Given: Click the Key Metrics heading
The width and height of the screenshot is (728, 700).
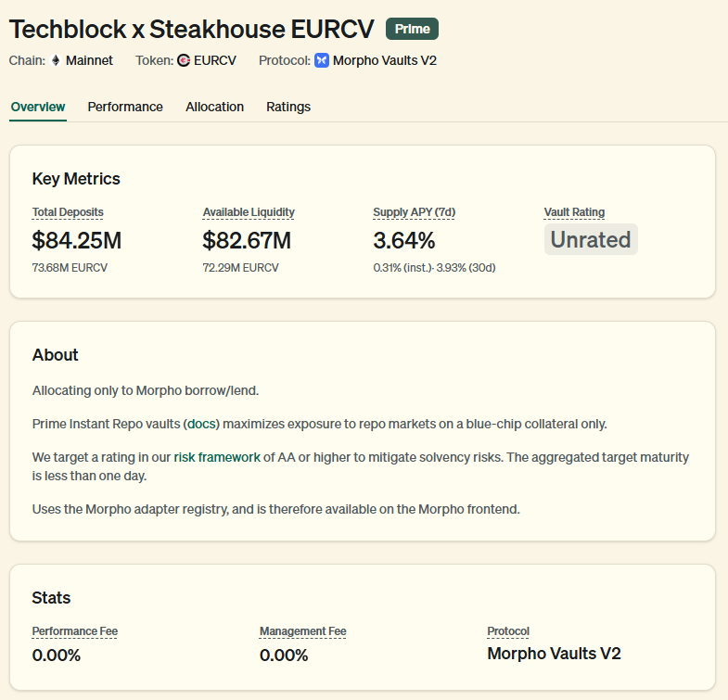Looking at the screenshot, I should point(76,179).
